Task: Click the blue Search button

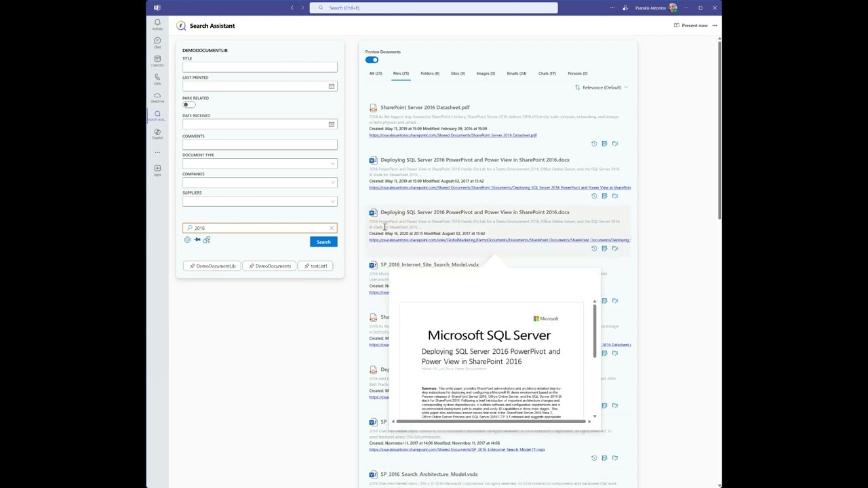Action: [x=323, y=242]
